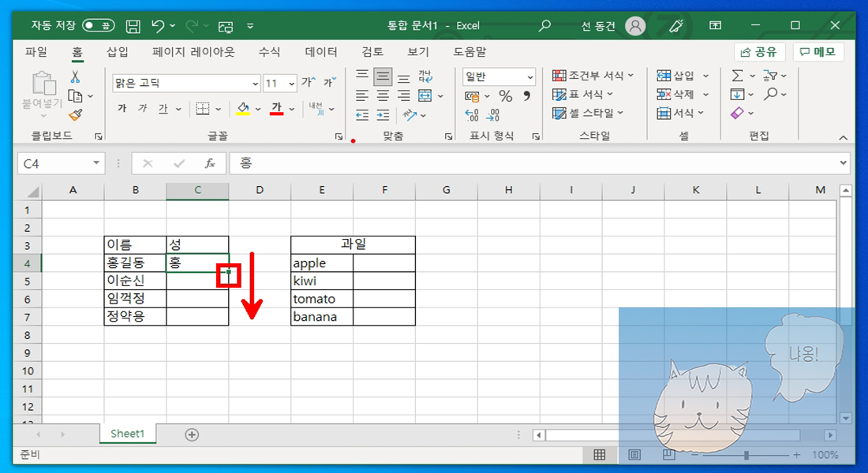
Task: Apply bold formatting with 가 icon
Action: click(x=122, y=109)
